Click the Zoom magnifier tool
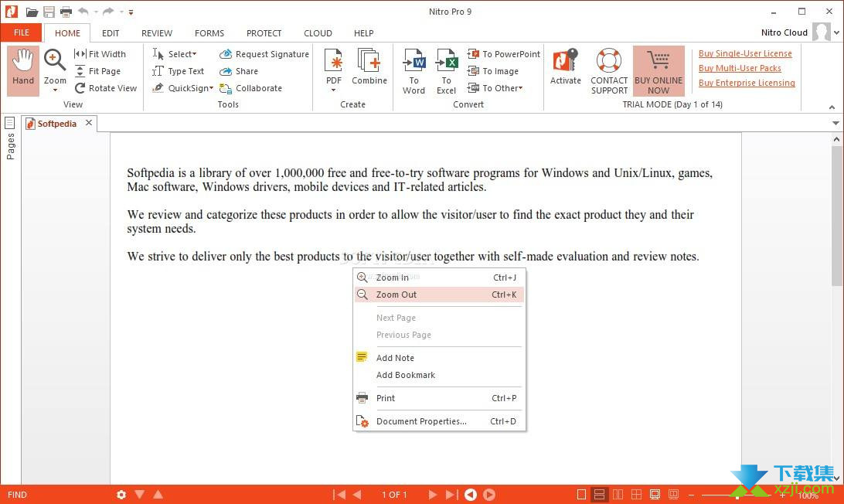844x504 pixels. (54, 61)
